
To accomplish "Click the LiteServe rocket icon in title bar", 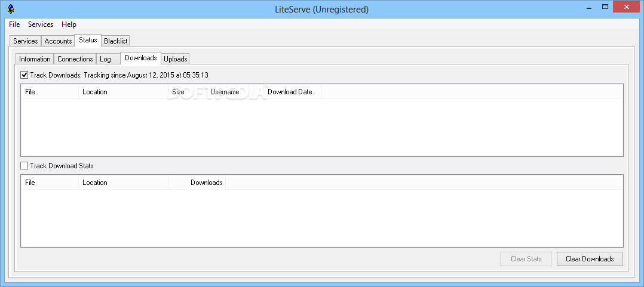I will click(11, 8).
